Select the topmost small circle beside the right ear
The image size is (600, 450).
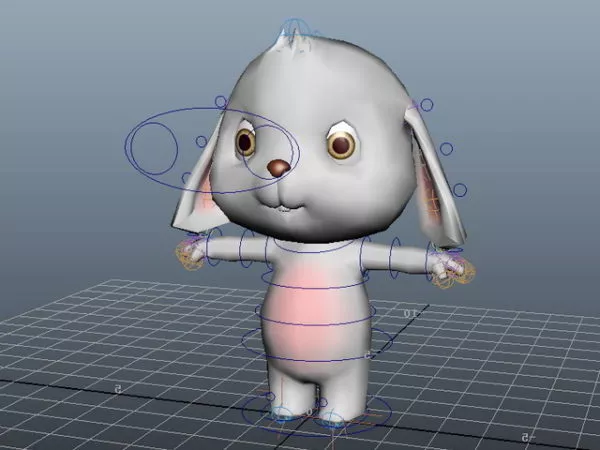click(x=427, y=104)
